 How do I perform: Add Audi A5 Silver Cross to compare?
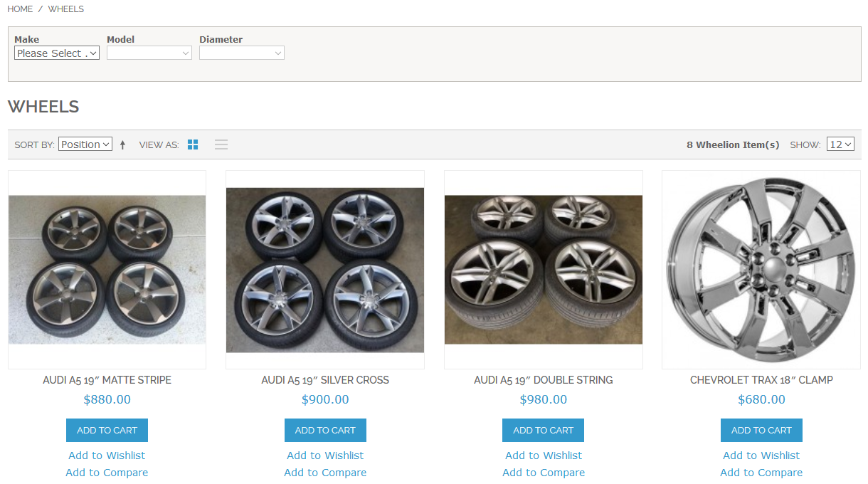[x=325, y=473]
